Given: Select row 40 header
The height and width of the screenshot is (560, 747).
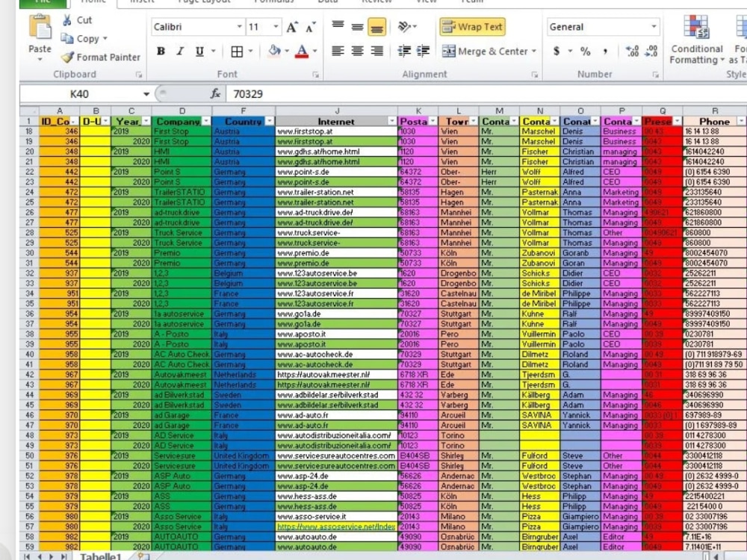Looking at the screenshot, I should [x=30, y=354].
